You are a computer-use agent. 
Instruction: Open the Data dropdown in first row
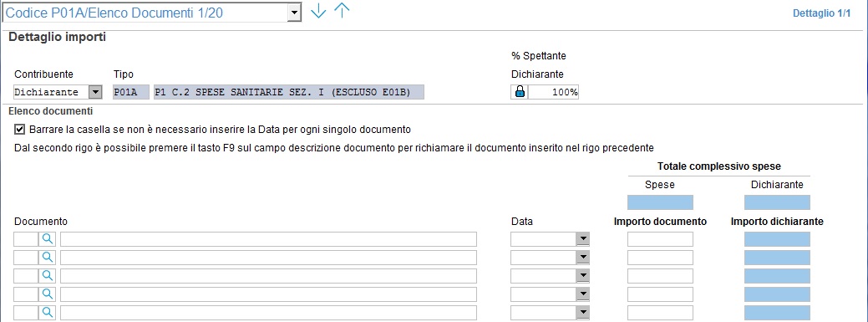582,239
